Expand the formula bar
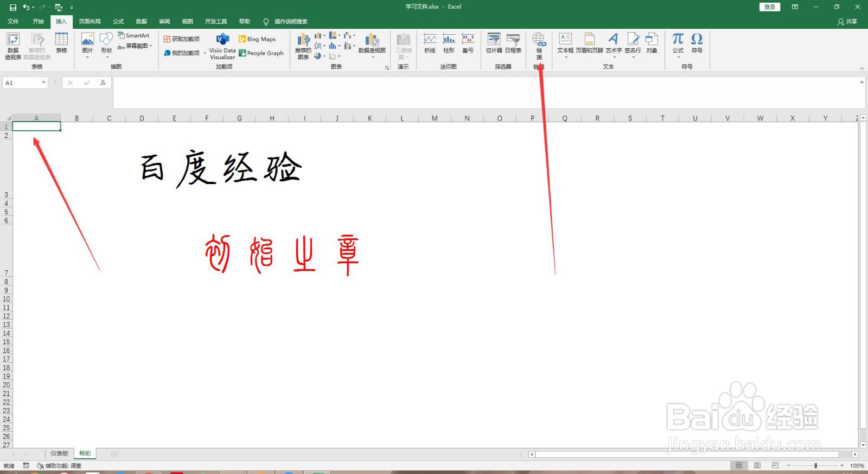This screenshot has width=868, height=474. [861, 83]
